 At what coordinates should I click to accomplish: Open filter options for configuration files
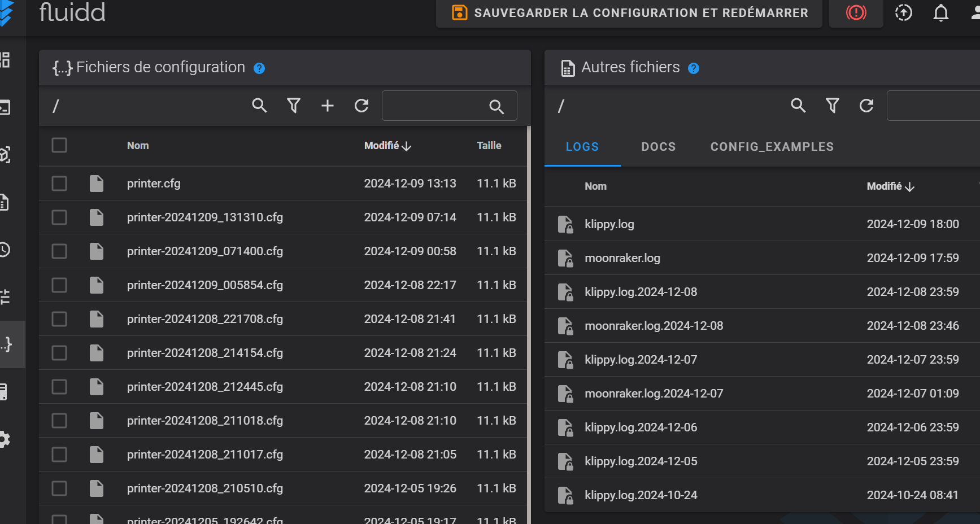(294, 106)
